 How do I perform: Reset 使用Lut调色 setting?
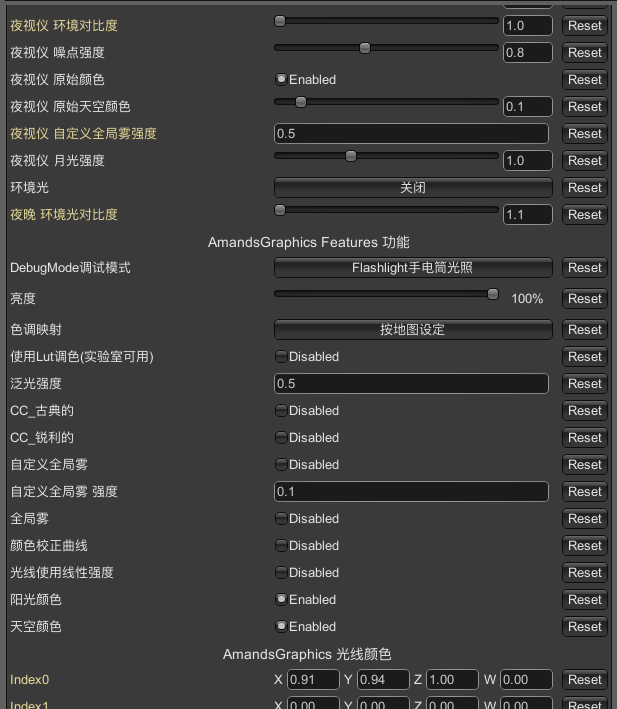tap(585, 357)
